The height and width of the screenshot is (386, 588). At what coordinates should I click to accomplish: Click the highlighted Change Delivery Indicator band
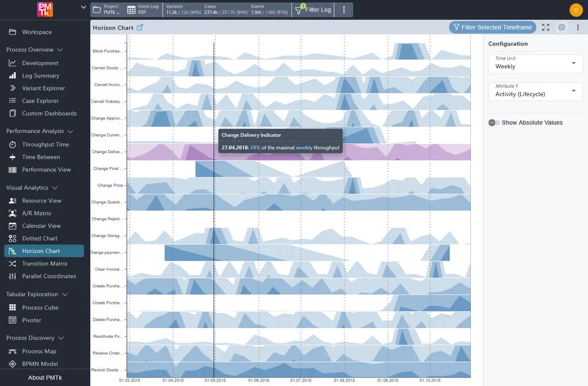point(299,152)
